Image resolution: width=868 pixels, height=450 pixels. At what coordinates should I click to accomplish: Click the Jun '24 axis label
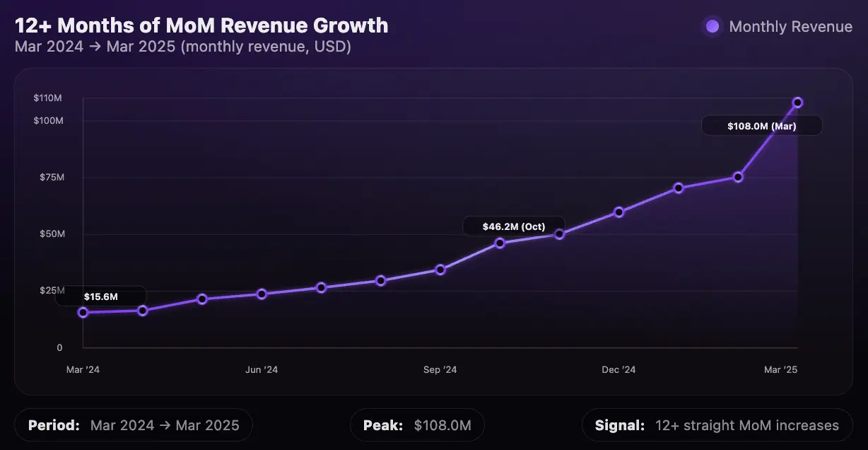(262, 370)
